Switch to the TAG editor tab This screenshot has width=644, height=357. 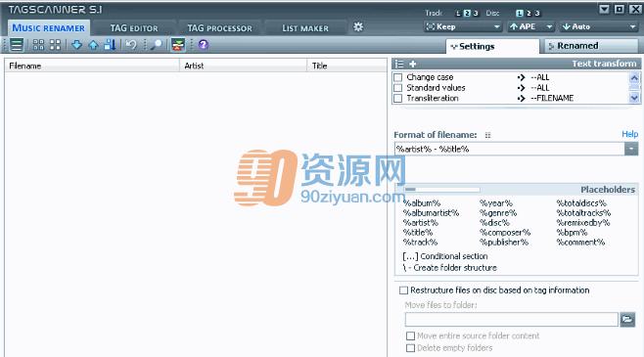click(134, 28)
